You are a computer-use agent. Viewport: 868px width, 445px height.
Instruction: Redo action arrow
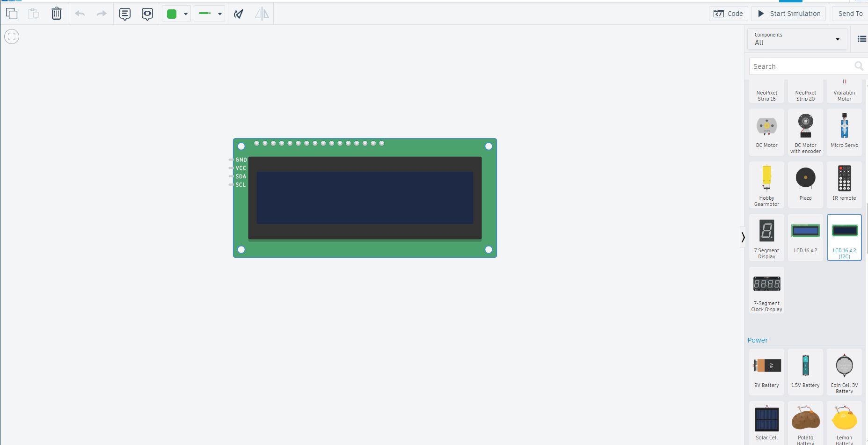click(x=102, y=14)
